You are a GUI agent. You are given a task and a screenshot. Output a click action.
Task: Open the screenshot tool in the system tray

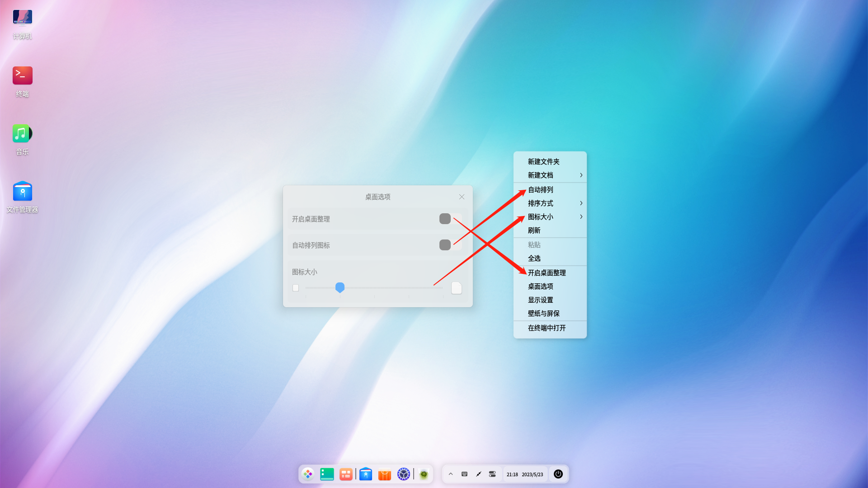point(478,474)
